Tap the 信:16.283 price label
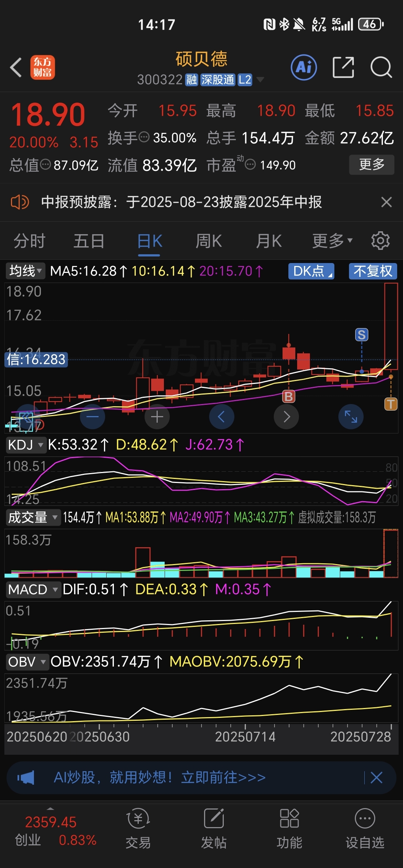 coord(36,359)
